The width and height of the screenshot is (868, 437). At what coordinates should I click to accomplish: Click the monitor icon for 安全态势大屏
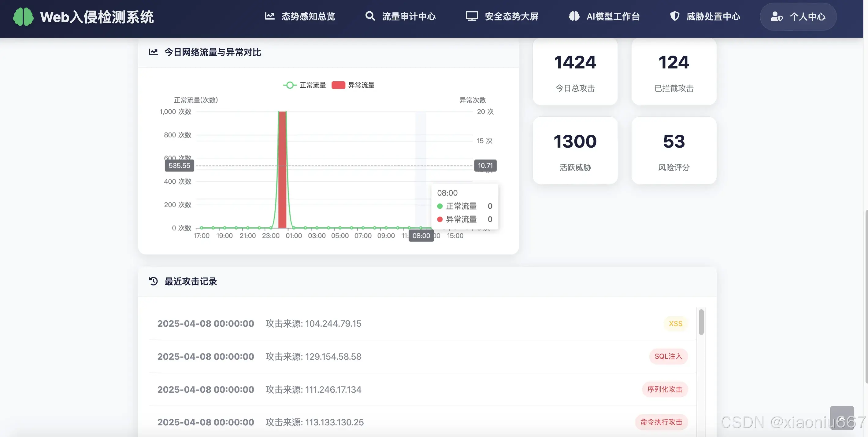coord(472,16)
